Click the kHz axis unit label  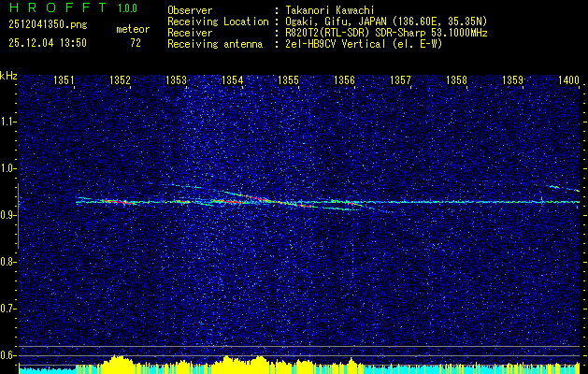pos(8,76)
